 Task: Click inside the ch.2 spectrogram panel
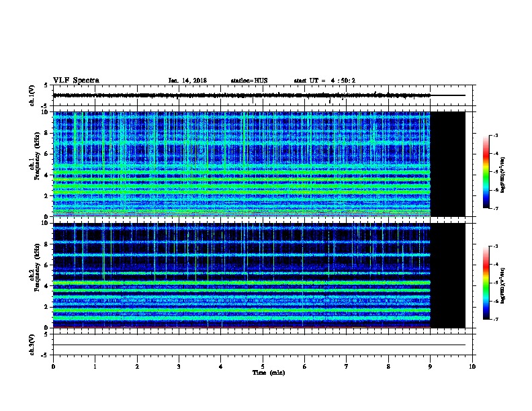tap(242, 275)
